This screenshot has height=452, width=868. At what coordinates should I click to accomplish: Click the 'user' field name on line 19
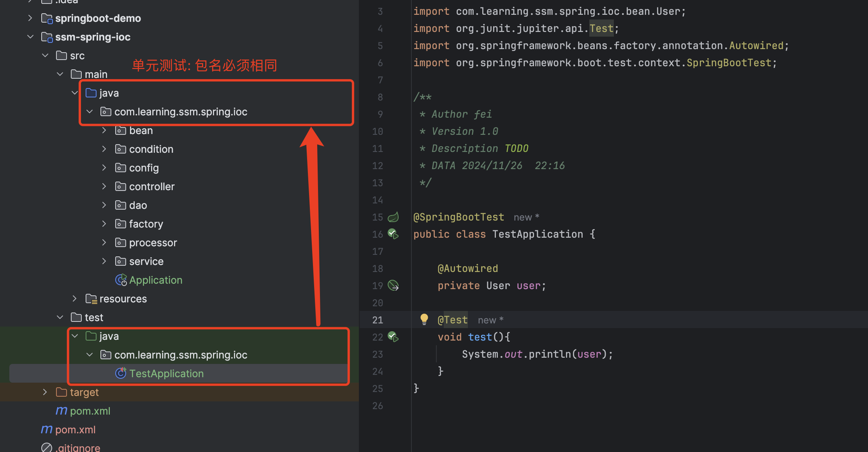pos(529,286)
